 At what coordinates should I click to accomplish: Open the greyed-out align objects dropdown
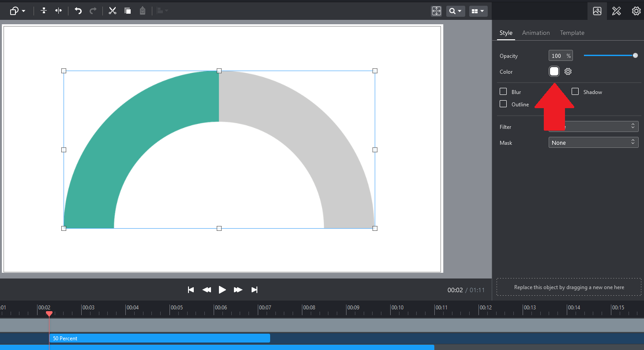(x=162, y=11)
